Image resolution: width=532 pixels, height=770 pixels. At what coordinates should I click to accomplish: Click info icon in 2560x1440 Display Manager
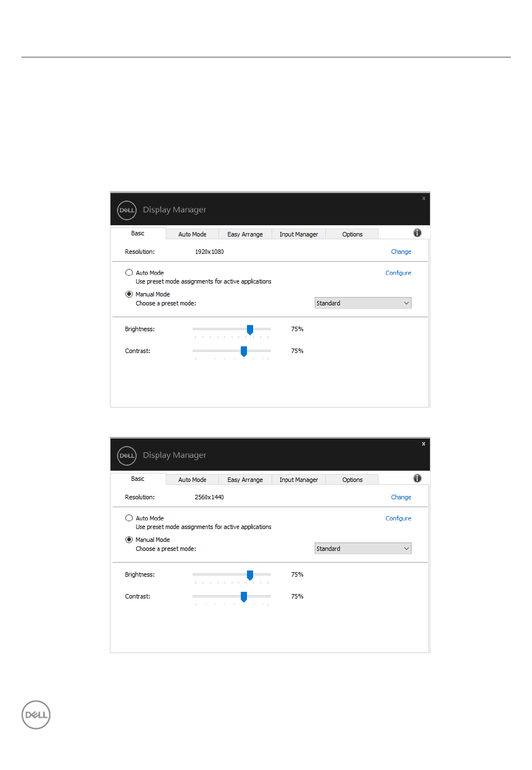[x=417, y=478]
